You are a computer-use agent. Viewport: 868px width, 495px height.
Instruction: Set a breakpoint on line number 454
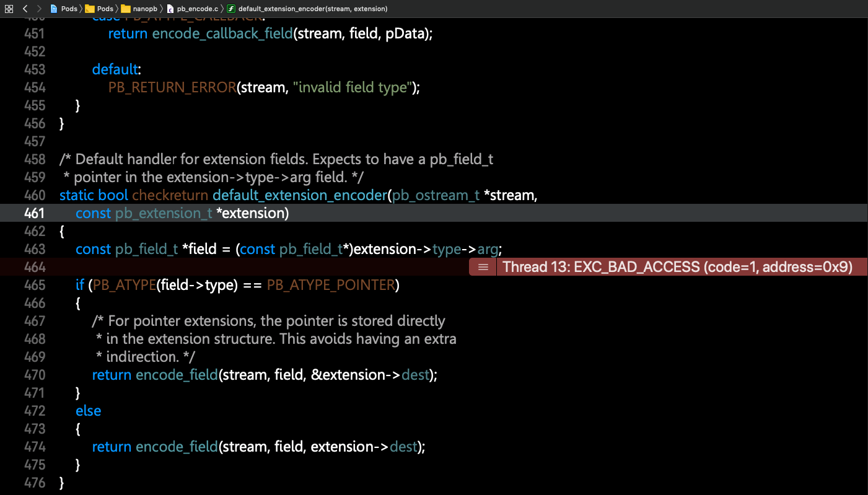click(x=35, y=87)
